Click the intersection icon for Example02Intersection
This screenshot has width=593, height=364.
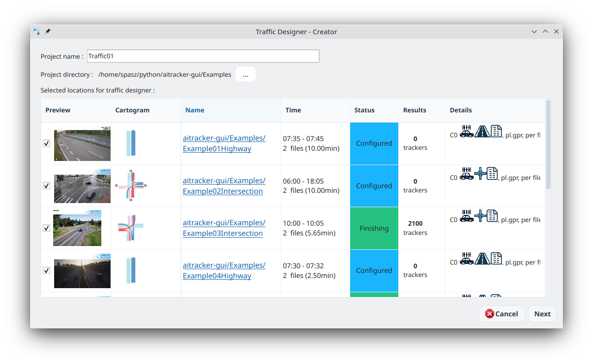(x=480, y=173)
